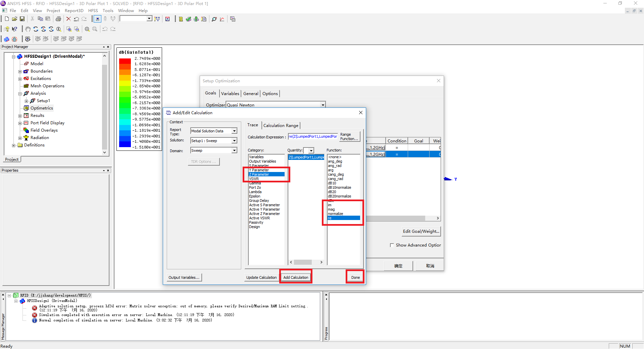Open the empty toolbar combo box dropdown
The image size is (644, 349).
[x=149, y=19]
